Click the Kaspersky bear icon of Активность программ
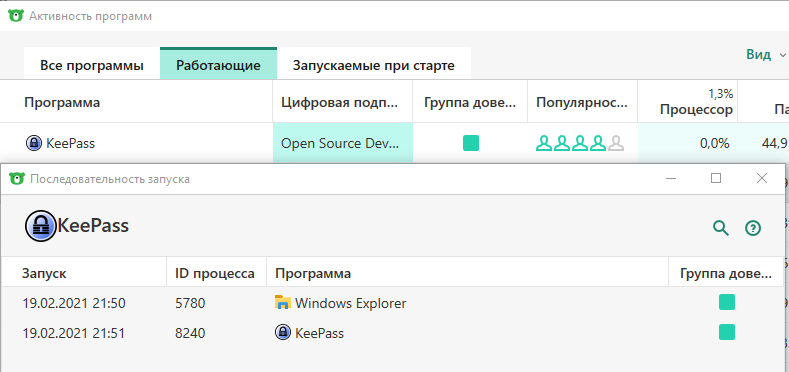The image size is (789, 372). click(x=16, y=16)
